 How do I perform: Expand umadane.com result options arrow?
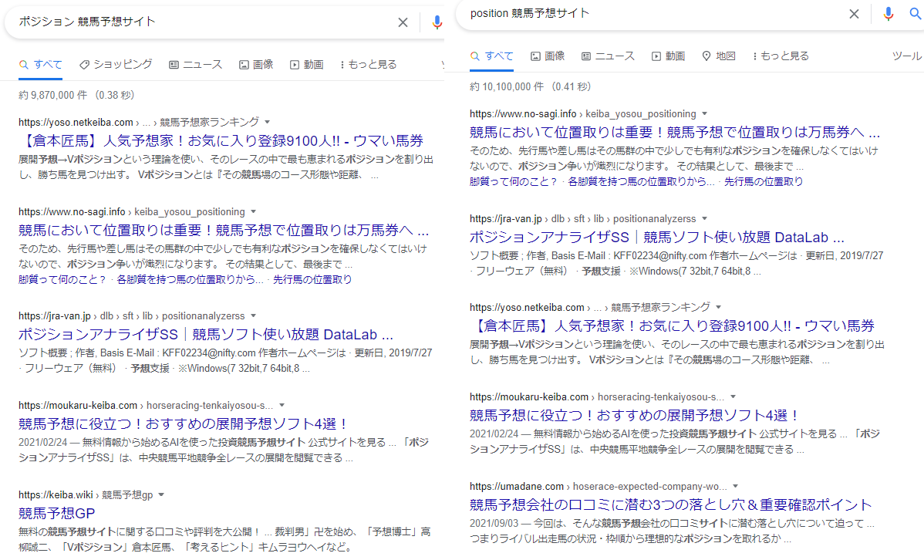[x=736, y=486]
